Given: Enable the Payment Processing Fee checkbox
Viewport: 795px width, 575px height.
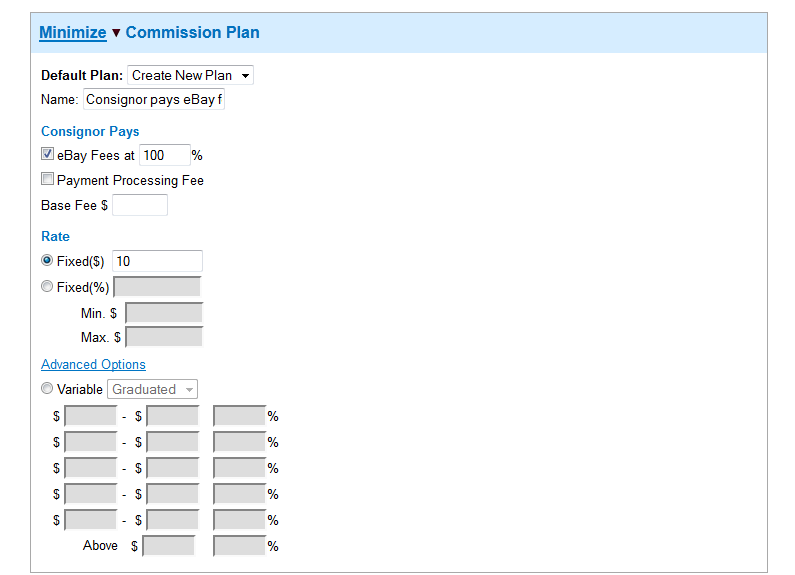Looking at the screenshot, I should tap(47, 178).
